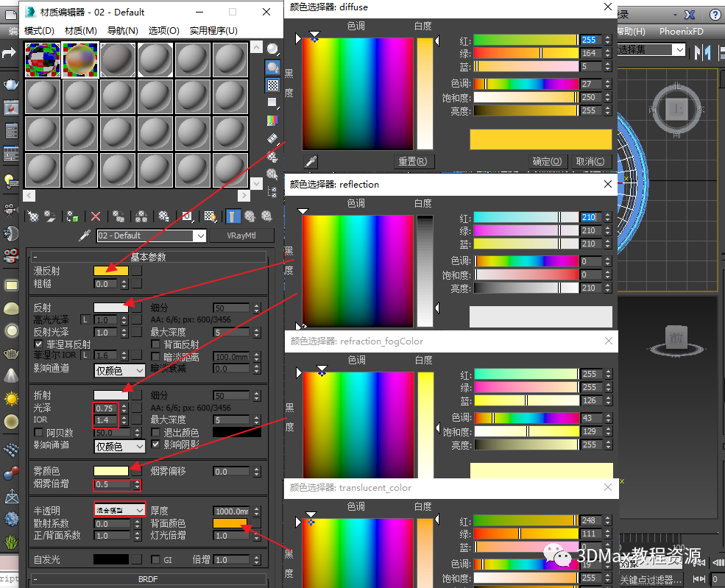Enable the 暗淡距离 checkbox

coord(156,356)
